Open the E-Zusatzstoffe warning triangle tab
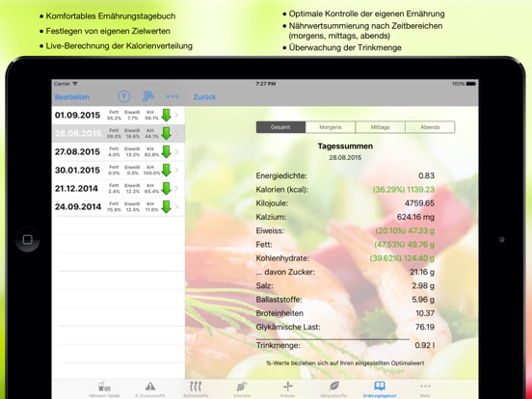 click(x=150, y=386)
